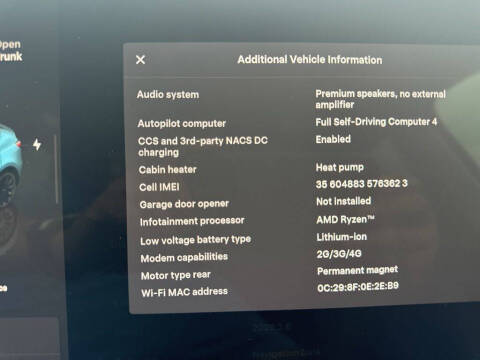Image resolution: width=480 pixels, height=360 pixels.
Task: Select the Garage door opener label
Action: click(184, 204)
